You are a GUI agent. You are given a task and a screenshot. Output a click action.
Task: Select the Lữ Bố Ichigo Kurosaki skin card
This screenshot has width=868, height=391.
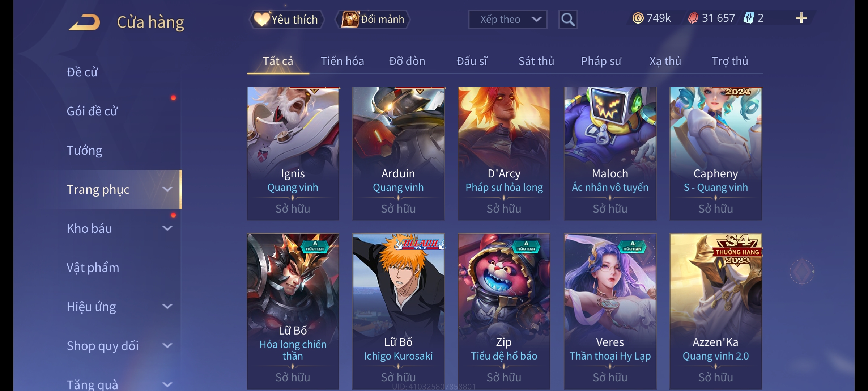coord(399,311)
